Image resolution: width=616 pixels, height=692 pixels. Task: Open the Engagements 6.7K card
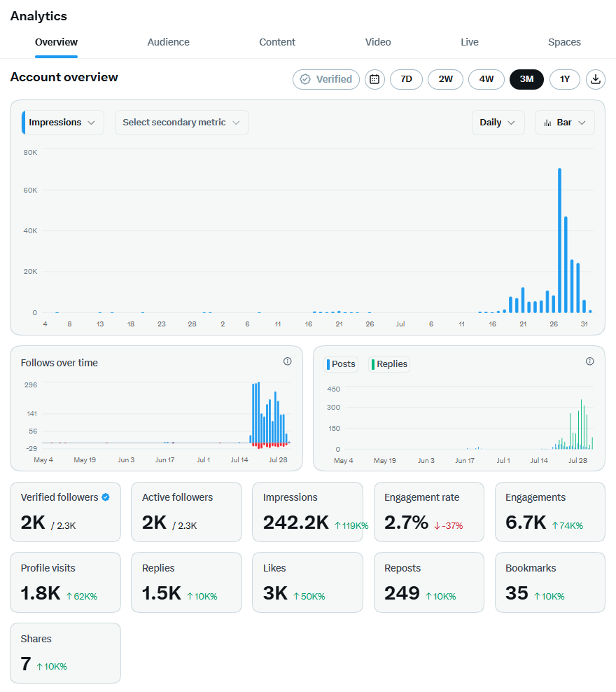550,512
